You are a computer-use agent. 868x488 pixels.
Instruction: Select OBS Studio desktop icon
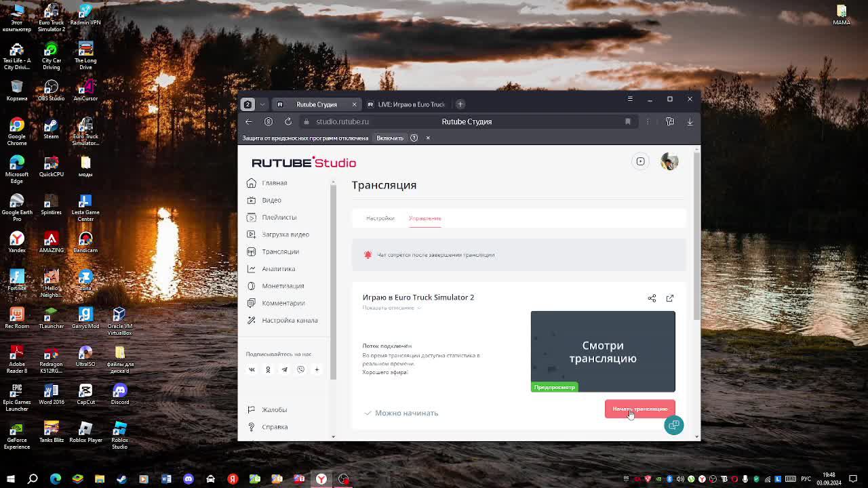pyautogui.click(x=51, y=91)
